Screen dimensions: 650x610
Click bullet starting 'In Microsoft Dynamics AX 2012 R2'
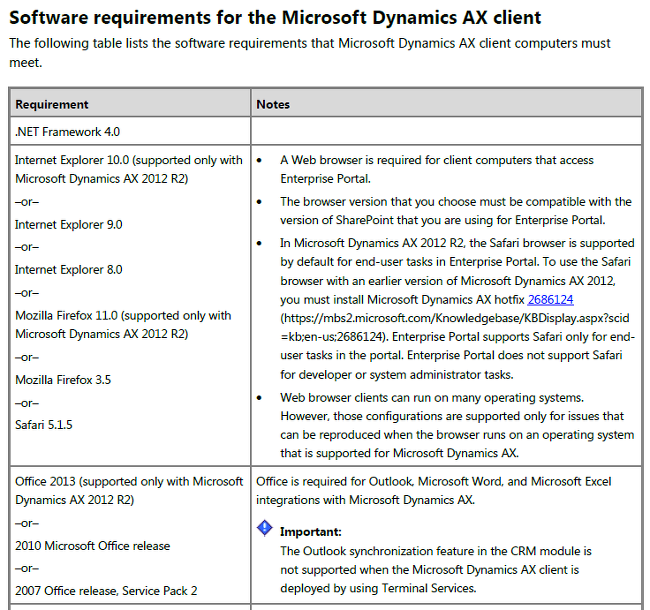[x=458, y=309]
